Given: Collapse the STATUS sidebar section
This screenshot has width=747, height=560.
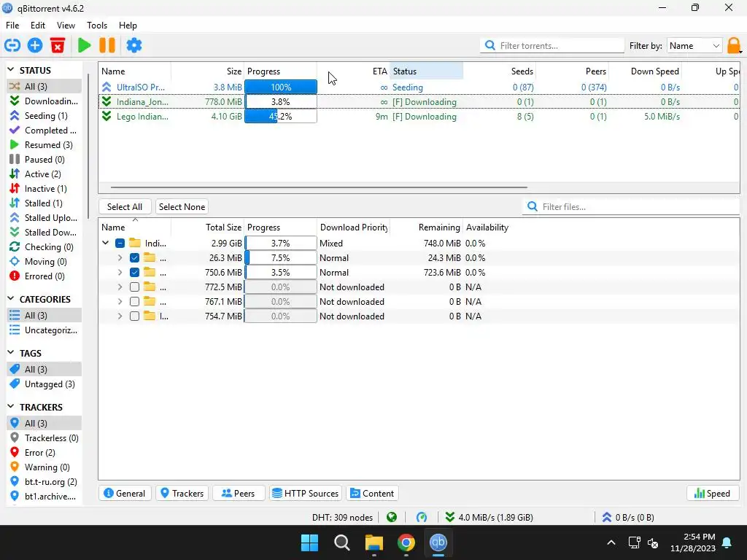Looking at the screenshot, I should coord(11,70).
